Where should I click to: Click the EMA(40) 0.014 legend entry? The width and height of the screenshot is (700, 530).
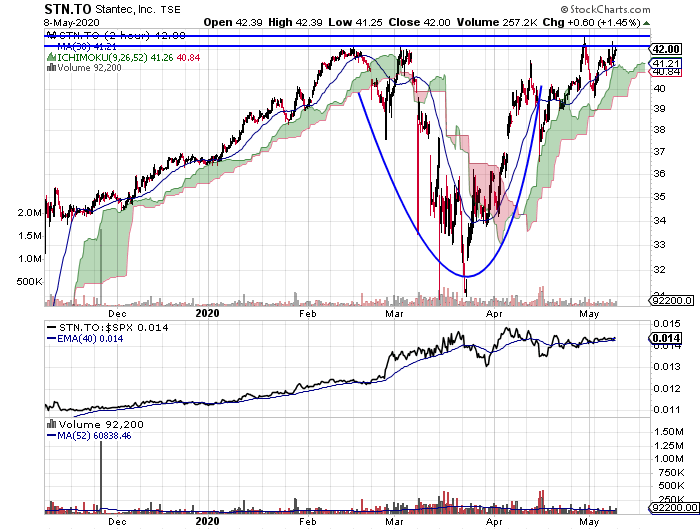(85, 339)
